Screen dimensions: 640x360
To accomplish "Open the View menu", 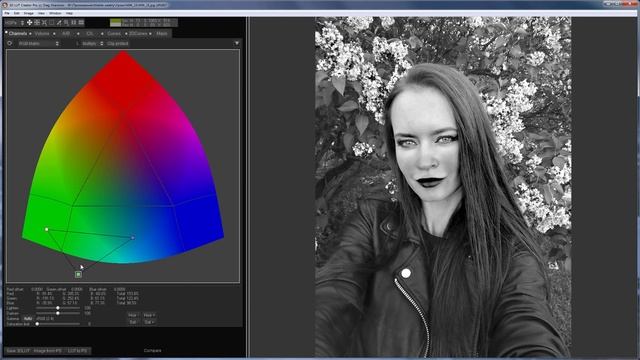I will pyautogui.click(x=41, y=13).
